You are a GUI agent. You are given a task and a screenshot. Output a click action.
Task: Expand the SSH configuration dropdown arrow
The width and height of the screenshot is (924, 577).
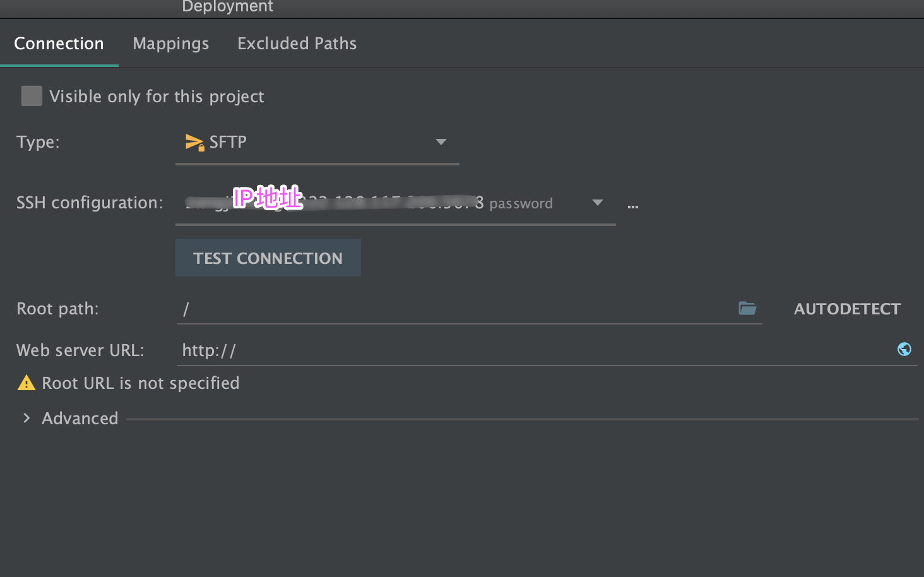coord(597,203)
